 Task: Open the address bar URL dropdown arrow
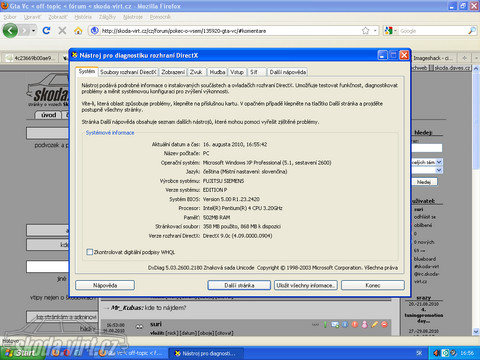375,31
